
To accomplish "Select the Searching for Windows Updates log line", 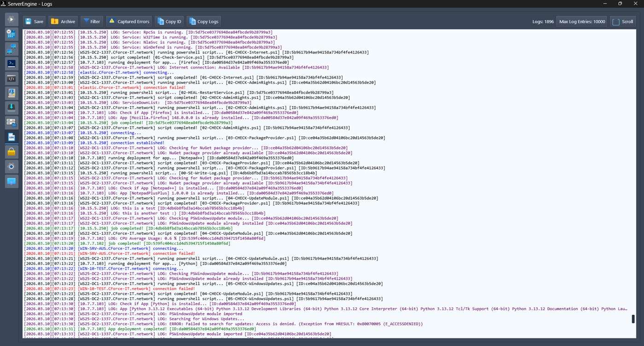I will (133, 319).
